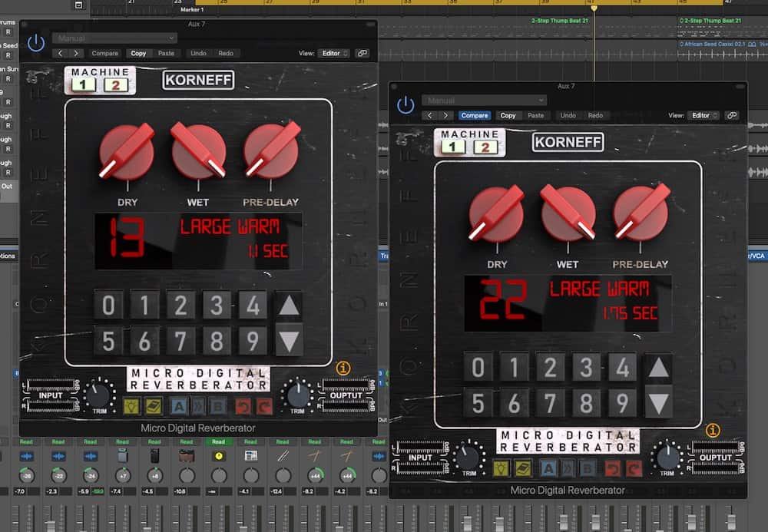Click Paste in program 13 plugin header
This screenshot has height=532, width=768.
click(x=166, y=53)
